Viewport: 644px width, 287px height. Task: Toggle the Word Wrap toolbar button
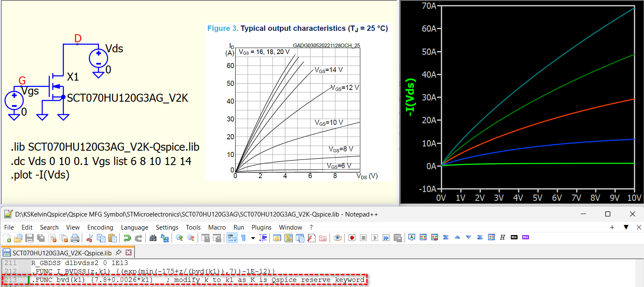tap(231, 238)
